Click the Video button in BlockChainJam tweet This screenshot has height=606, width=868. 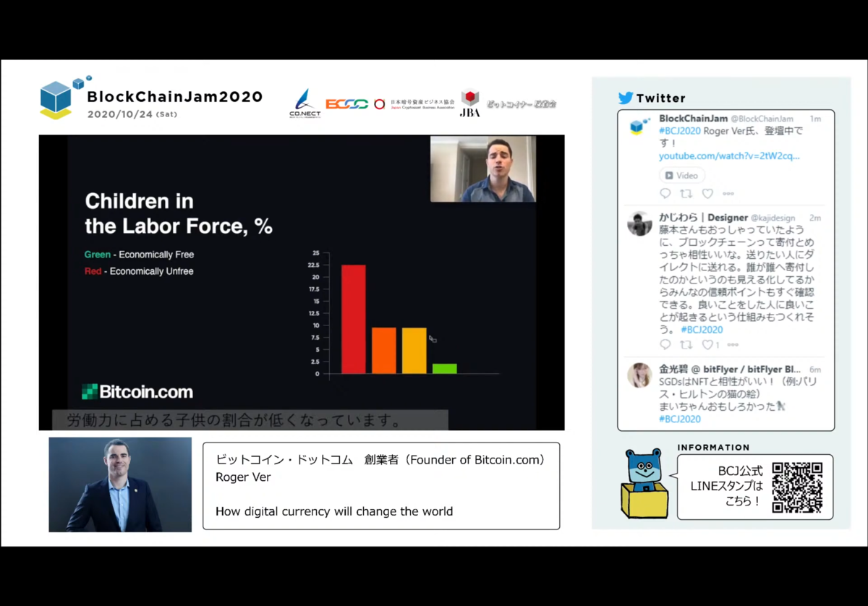click(681, 175)
